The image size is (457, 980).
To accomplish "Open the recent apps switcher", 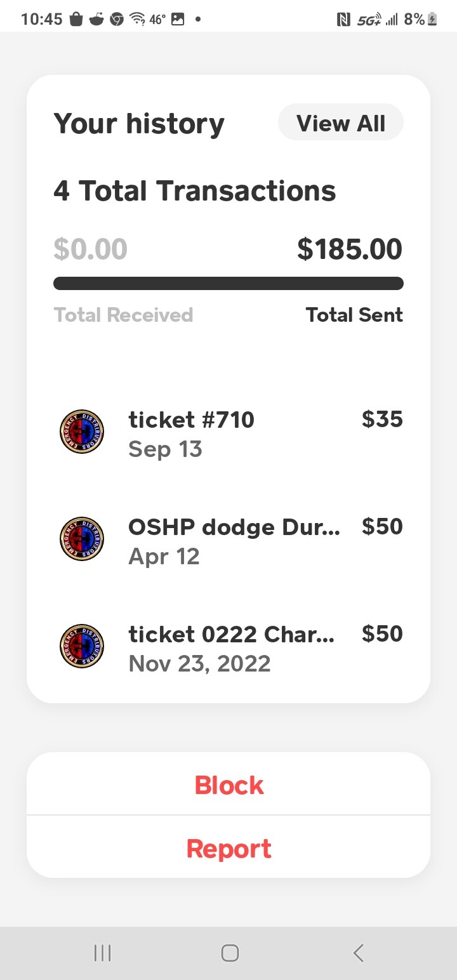I will point(102,953).
